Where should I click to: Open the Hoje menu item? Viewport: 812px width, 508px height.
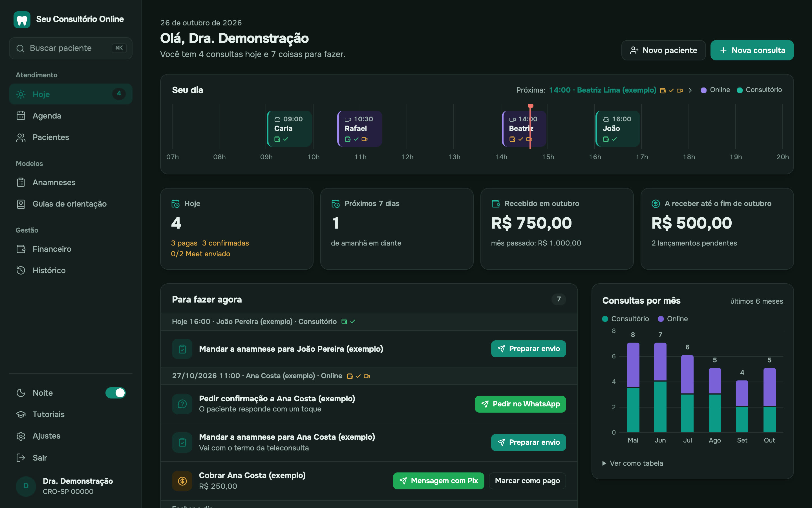pyautogui.click(x=71, y=94)
